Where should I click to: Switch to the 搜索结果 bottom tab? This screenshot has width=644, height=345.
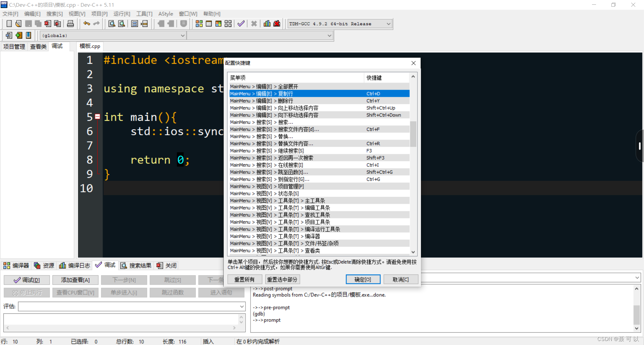click(x=136, y=265)
